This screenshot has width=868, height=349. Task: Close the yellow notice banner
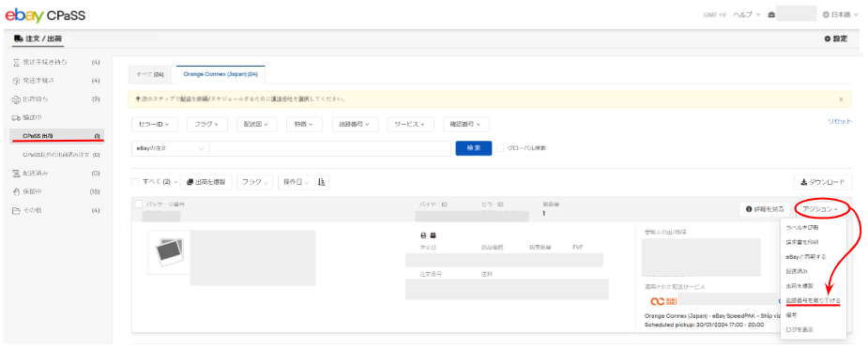pos(841,99)
